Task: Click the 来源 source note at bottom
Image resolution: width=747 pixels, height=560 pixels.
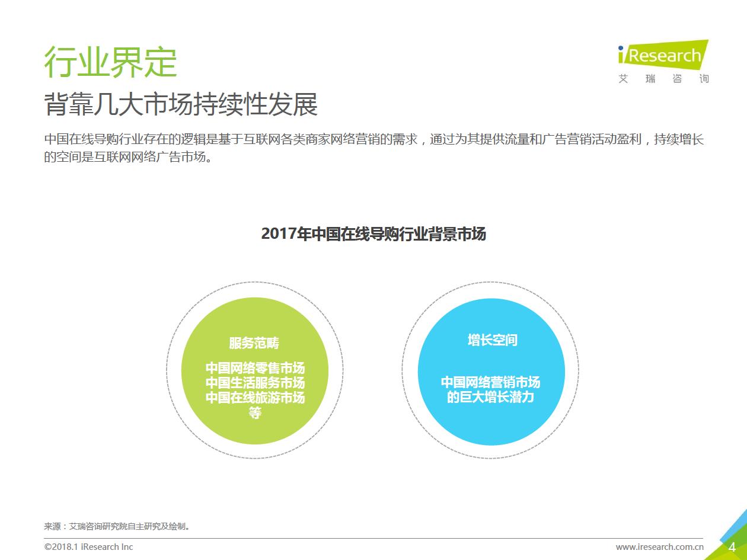Action: pyautogui.click(x=117, y=526)
